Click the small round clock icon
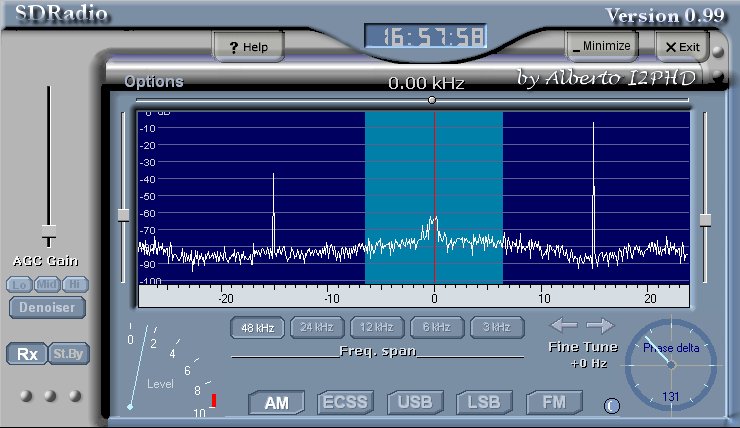 [x=611, y=405]
